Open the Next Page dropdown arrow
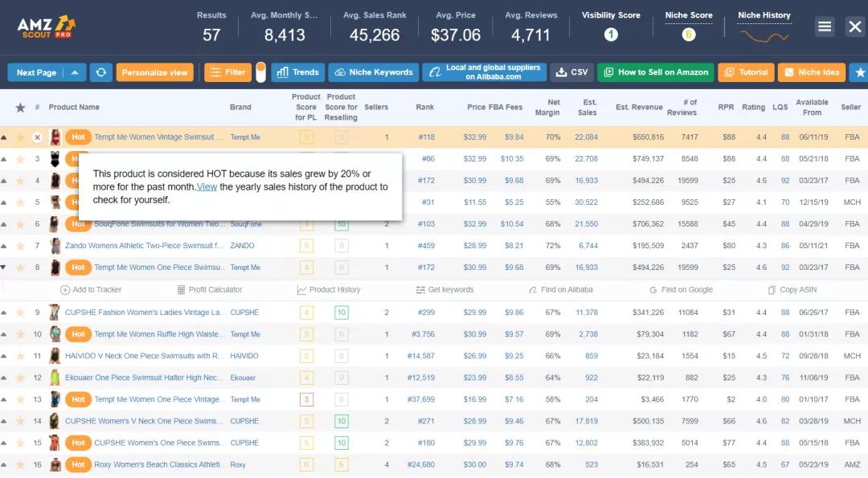The width and height of the screenshot is (868, 478). [x=75, y=72]
